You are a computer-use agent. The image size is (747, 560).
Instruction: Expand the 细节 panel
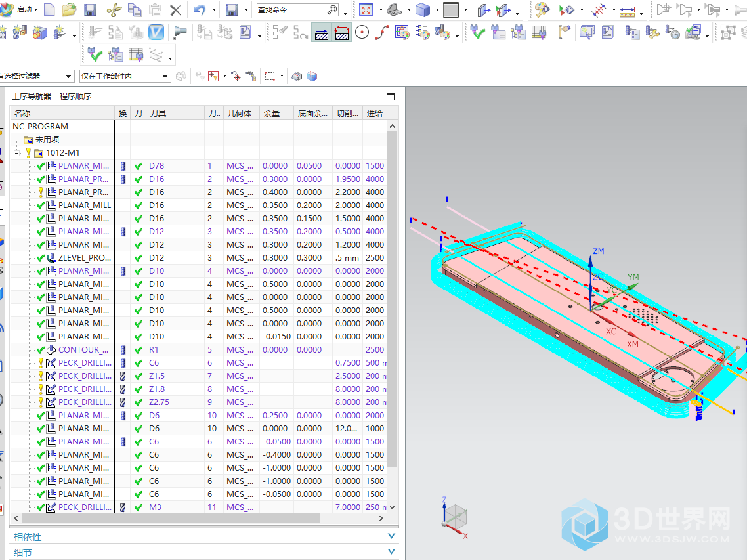[391, 552]
